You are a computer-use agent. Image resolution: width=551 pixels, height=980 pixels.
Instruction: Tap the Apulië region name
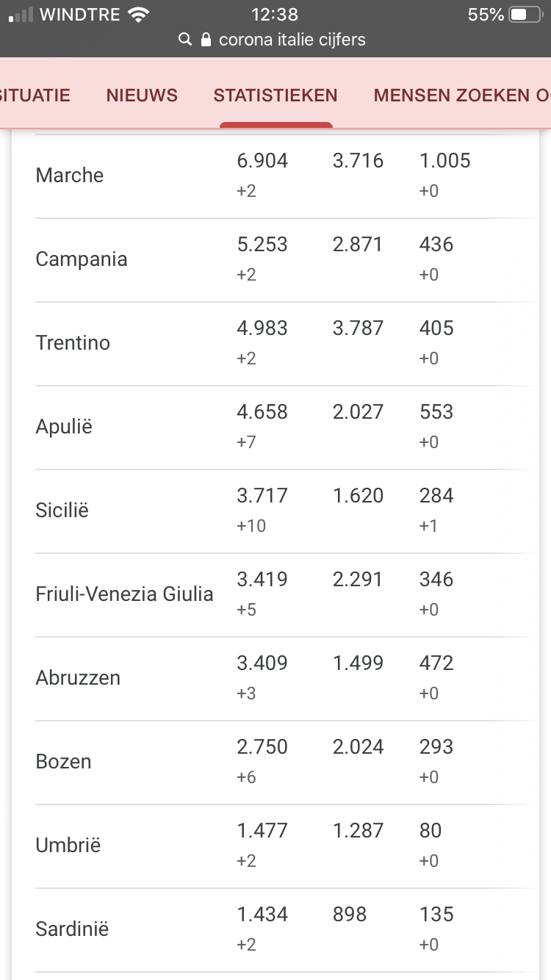(64, 427)
